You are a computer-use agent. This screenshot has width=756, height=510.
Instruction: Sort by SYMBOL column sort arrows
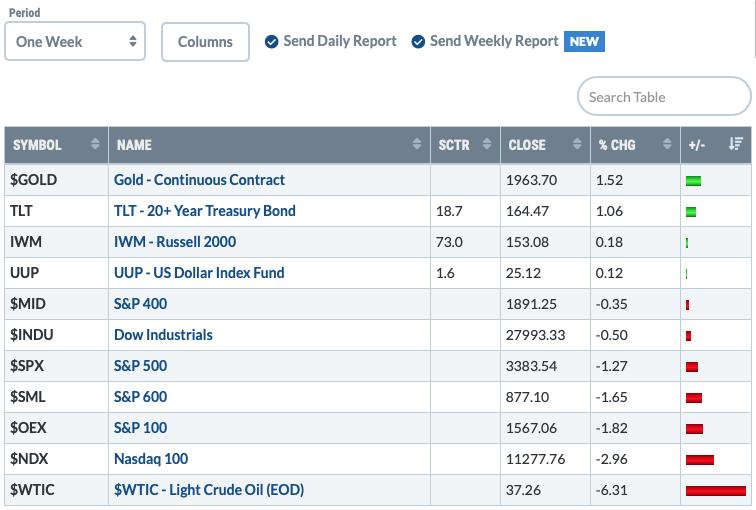pyautogui.click(x=95, y=144)
